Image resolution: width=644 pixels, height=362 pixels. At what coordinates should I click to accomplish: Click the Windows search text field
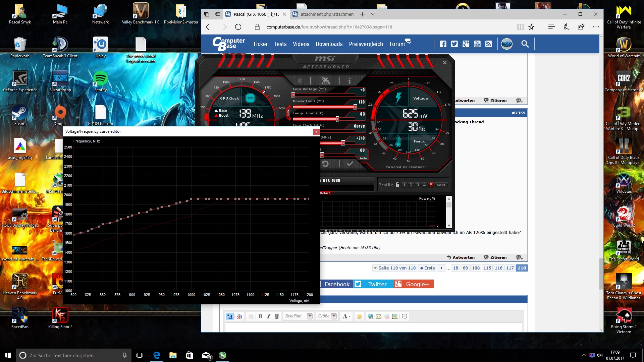(73, 355)
